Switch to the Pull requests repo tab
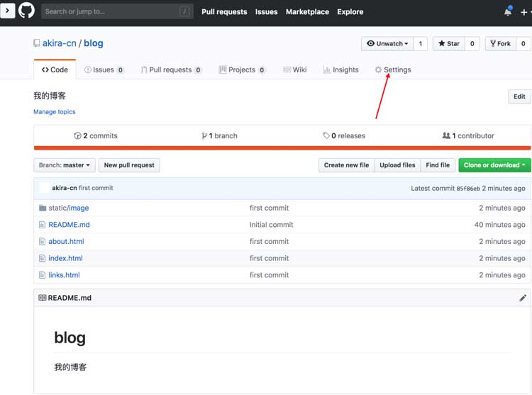The image size is (532, 395). click(172, 69)
